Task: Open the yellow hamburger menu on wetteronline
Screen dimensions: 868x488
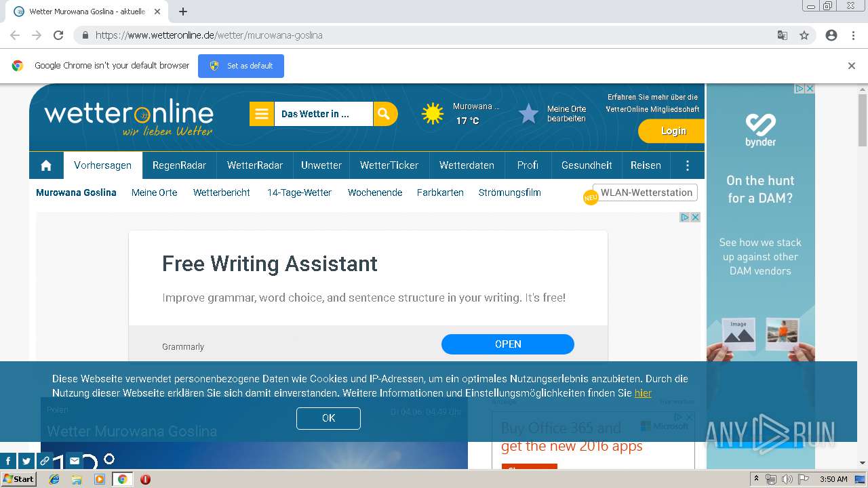Action: coord(262,114)
